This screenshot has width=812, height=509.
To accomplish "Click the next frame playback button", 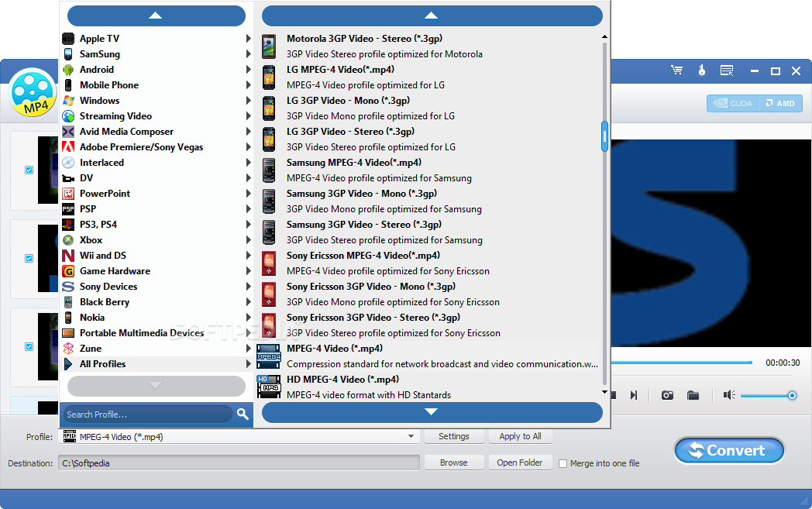I will click(x=633, y=396).
